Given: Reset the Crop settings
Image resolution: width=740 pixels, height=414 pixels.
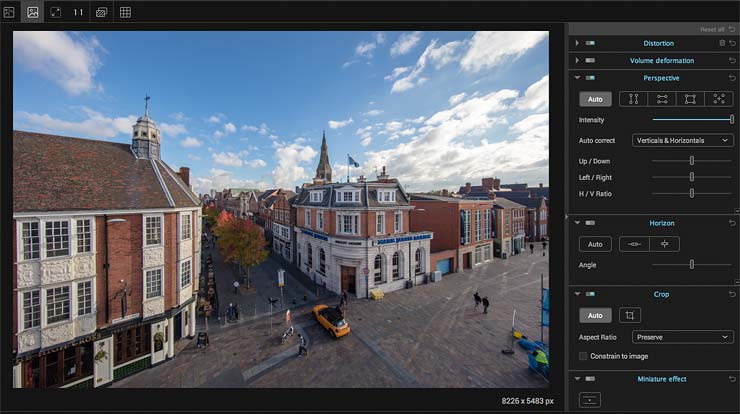Looking at the screenshot, I should (x=732, y=294).
